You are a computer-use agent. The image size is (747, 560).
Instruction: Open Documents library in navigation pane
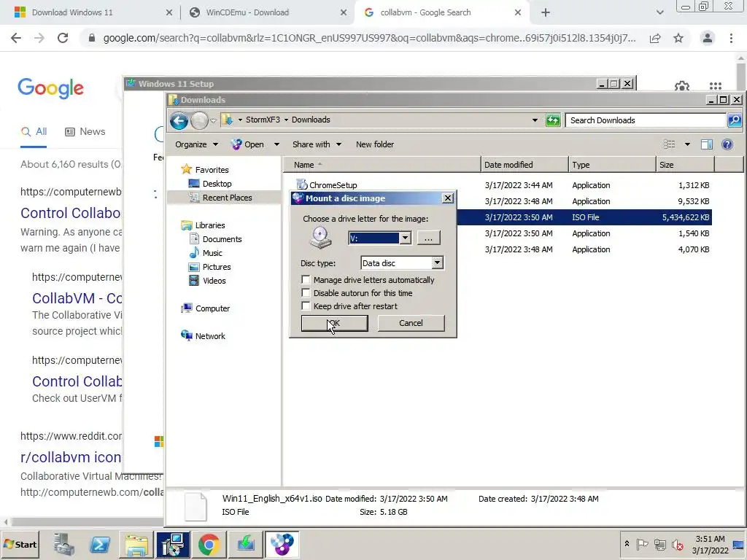[215, 239]
